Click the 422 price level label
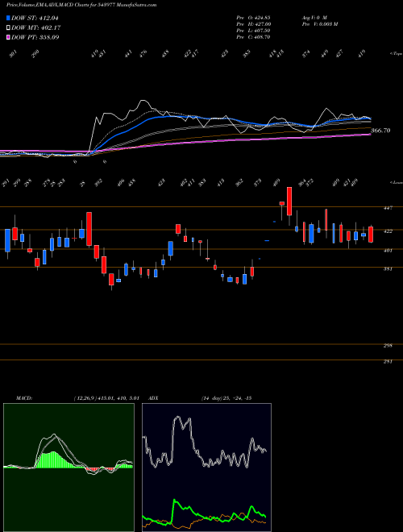 click(388, 231)
